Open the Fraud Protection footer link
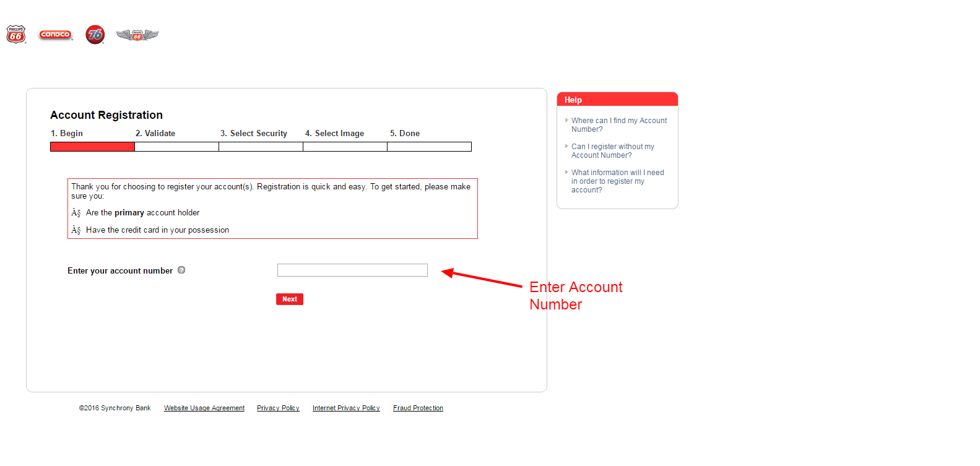The image size is (980, 466). point(418,408)
